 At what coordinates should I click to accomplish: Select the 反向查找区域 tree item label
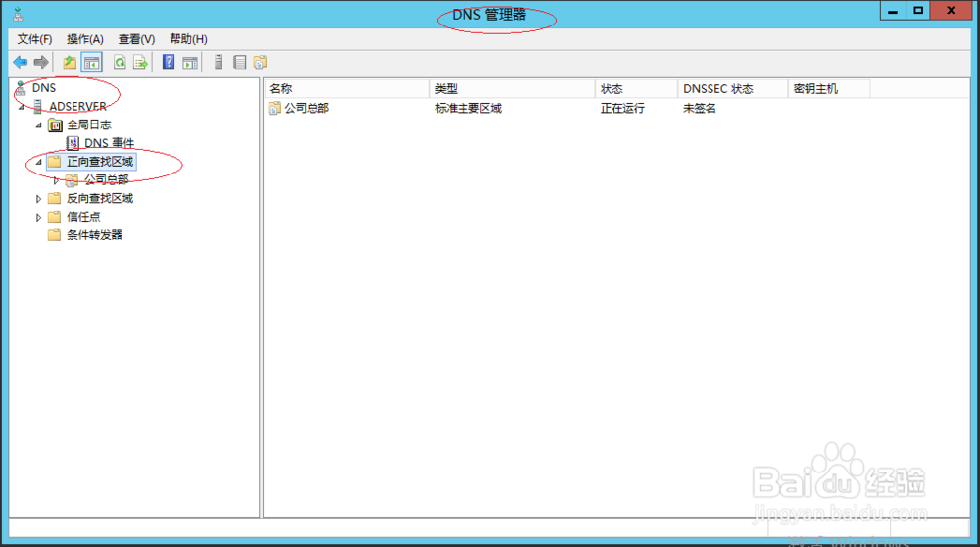(x=100, y=198)
